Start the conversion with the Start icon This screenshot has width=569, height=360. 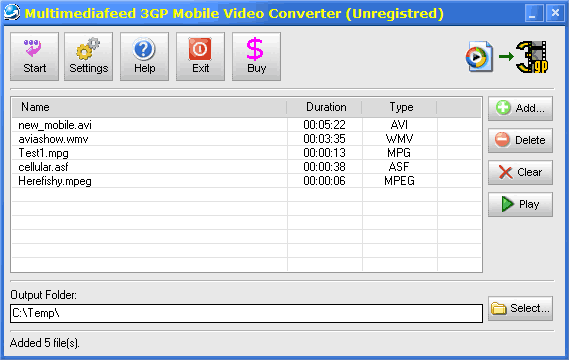pyautogui.click(x=33, y=48)
